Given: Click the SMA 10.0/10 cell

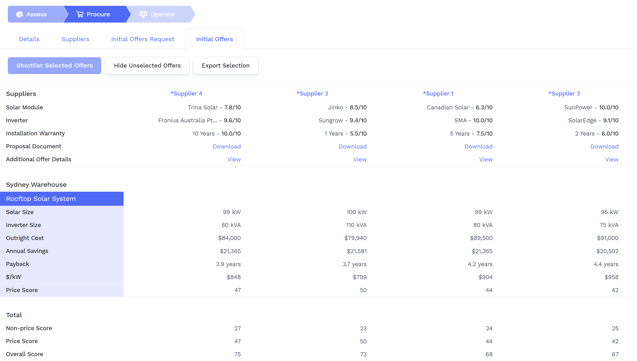Looking at the screenshot, I should click(x=473, y=120).
